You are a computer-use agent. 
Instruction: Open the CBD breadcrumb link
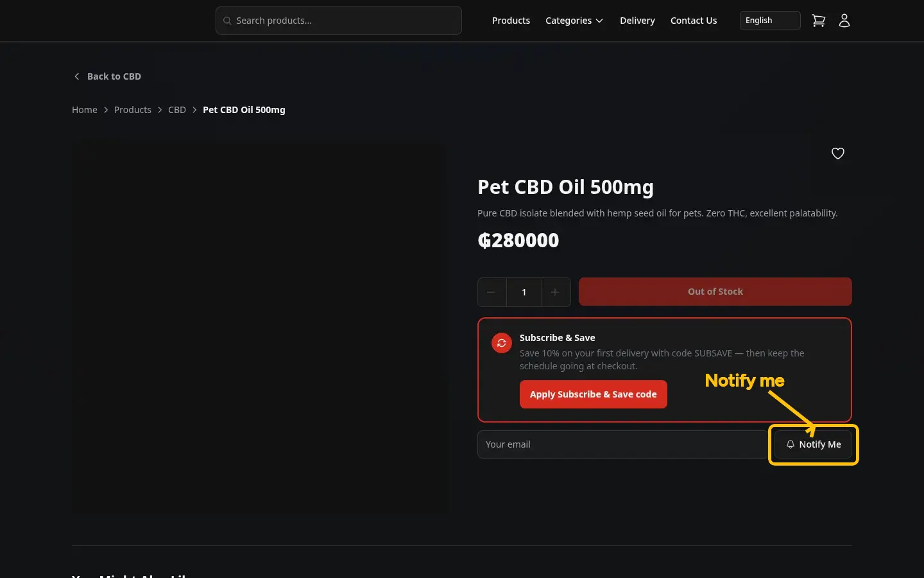point(177,110)
